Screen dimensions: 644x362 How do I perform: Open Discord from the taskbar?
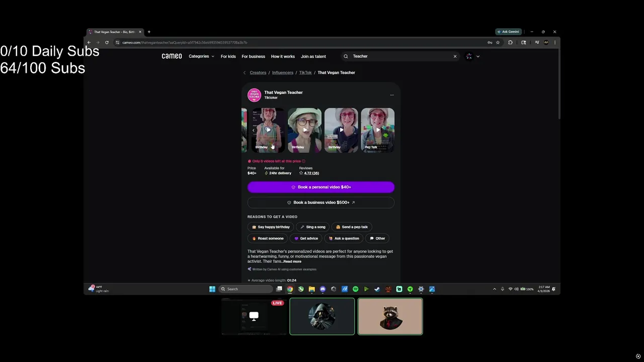point(323,289)
